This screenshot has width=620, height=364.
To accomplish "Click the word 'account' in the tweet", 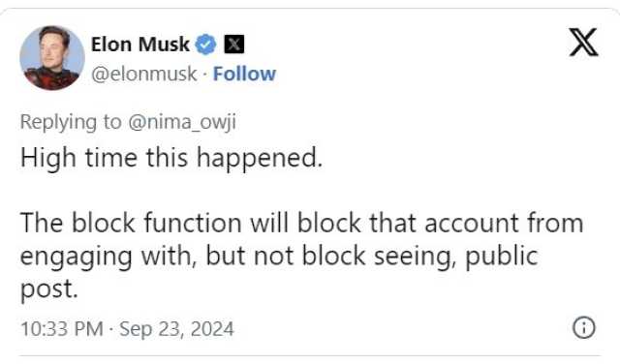I will click(x=472, y=224).
